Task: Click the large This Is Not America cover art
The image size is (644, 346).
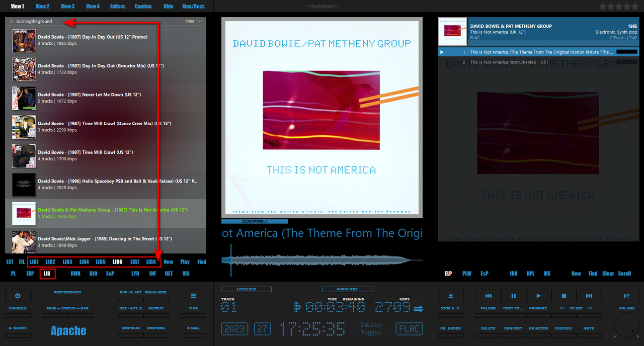Action: (322, 118)
